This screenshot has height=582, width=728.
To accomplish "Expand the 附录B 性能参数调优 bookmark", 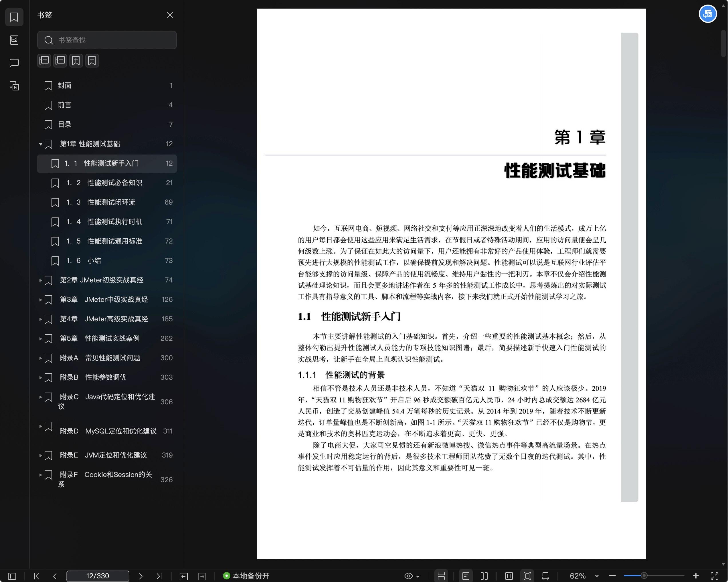I will click(x=41, y=377).
